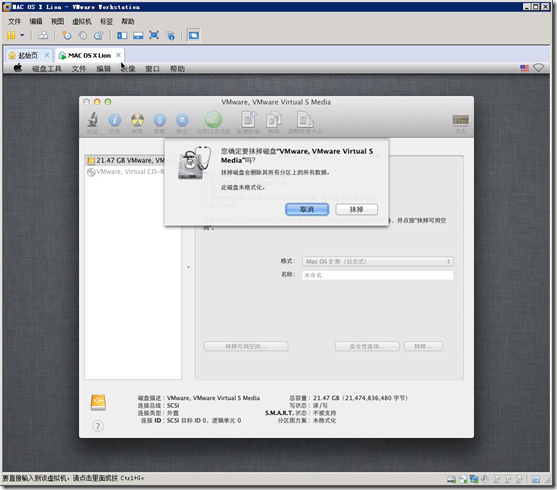
Task: Click the status bar CD drive icon
Action: [x=463, y=479]
